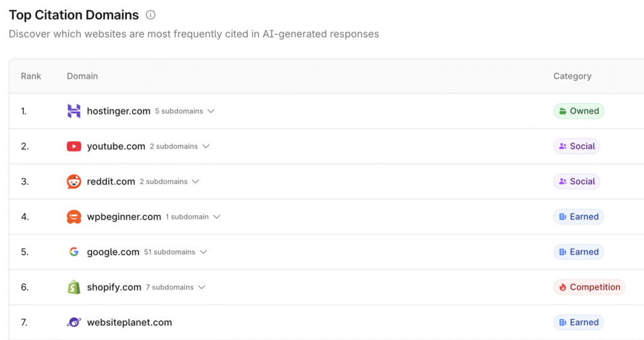Image resolution: width=644 pixels, height=340 pixels.
Task: Click the Google logo icon
Action: (74, 252)
